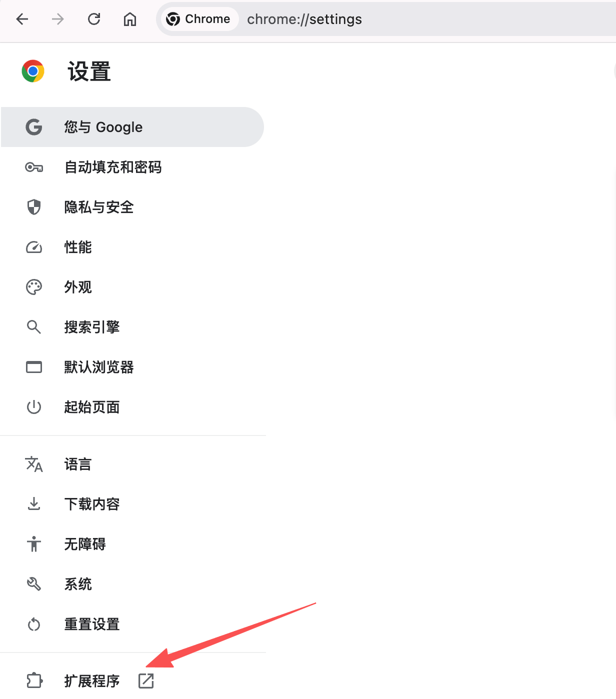This screenshot has height=699, width=616.
Task: Open the 重置设置 page
Action: point(91,624)
